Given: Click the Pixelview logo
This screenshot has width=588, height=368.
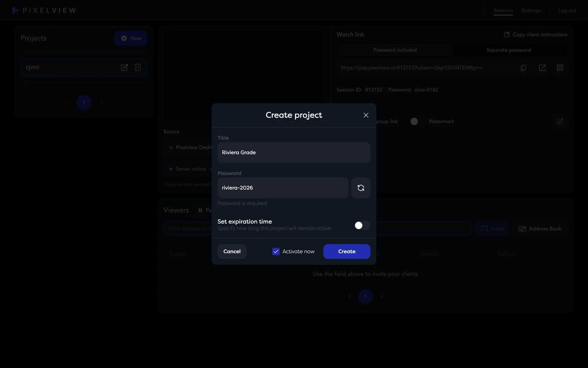Looking at the screenshot, I should 44,11.
